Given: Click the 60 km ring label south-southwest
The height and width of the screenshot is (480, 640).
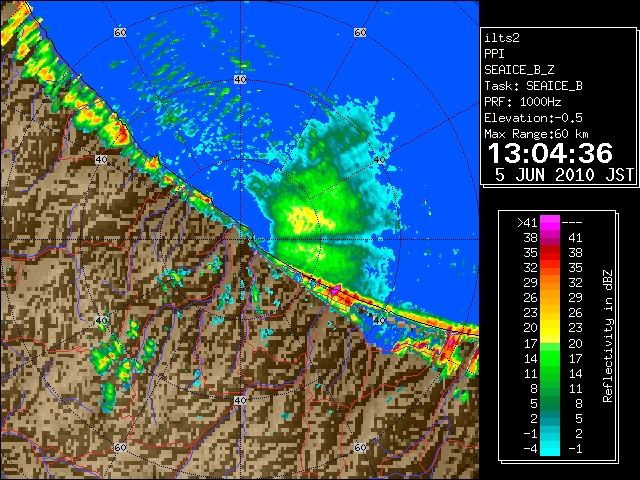Looking at the screenshot, I should [120, 447].
